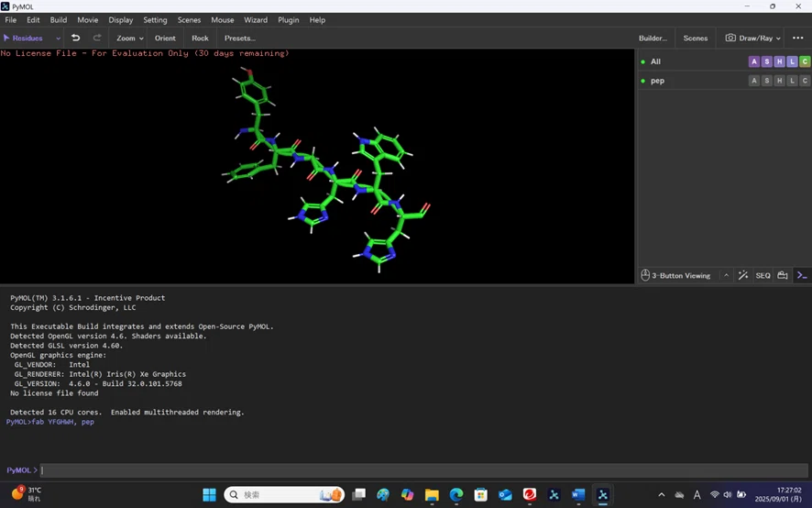
Task: Open the Plugin menu
Action: click(x=289, y=19)
